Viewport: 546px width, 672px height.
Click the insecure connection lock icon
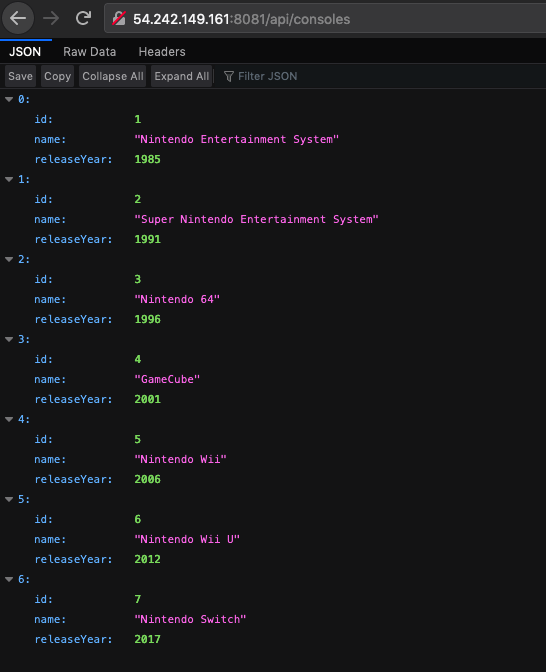click(x=119, y=18)
